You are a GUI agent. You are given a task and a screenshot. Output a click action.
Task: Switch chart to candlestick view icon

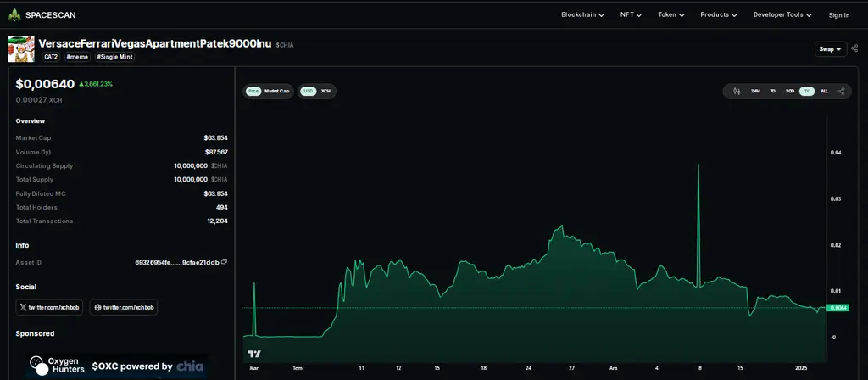coord(737,92)
